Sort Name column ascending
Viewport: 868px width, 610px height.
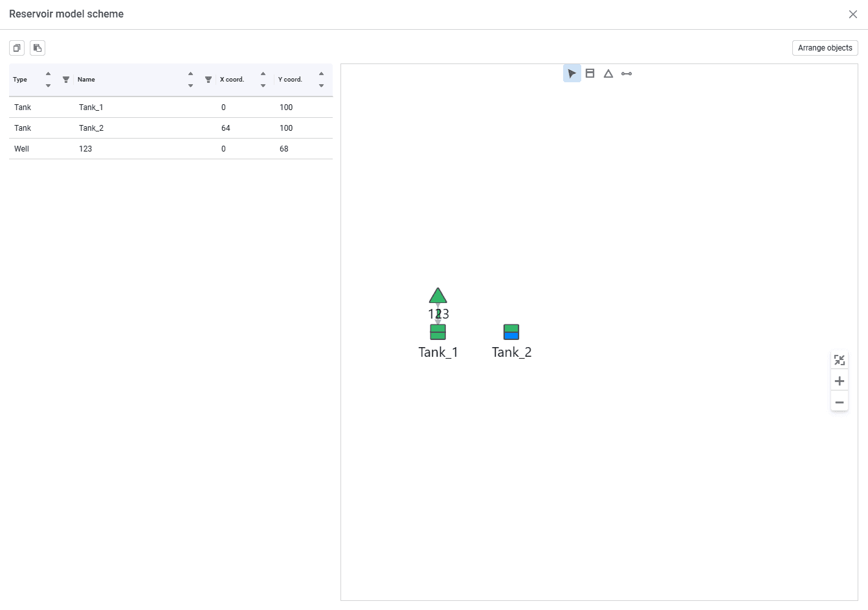(190, 74)
